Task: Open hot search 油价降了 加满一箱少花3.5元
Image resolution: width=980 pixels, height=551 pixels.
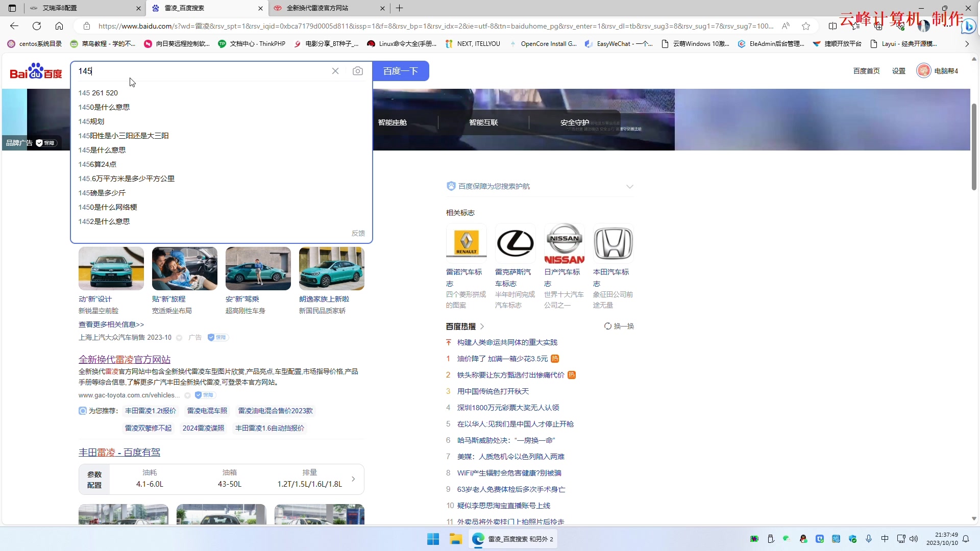Action: click(x=502, y=359)
